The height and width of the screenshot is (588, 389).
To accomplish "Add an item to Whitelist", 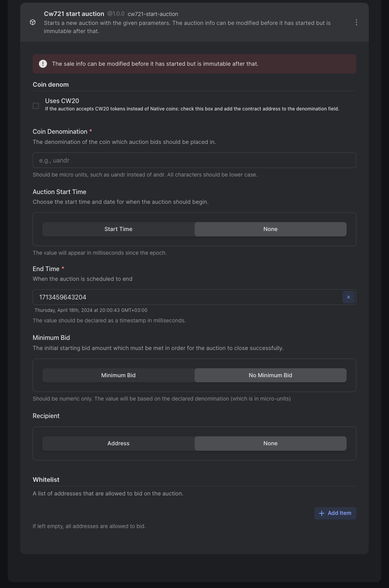I will pos(335,513).
